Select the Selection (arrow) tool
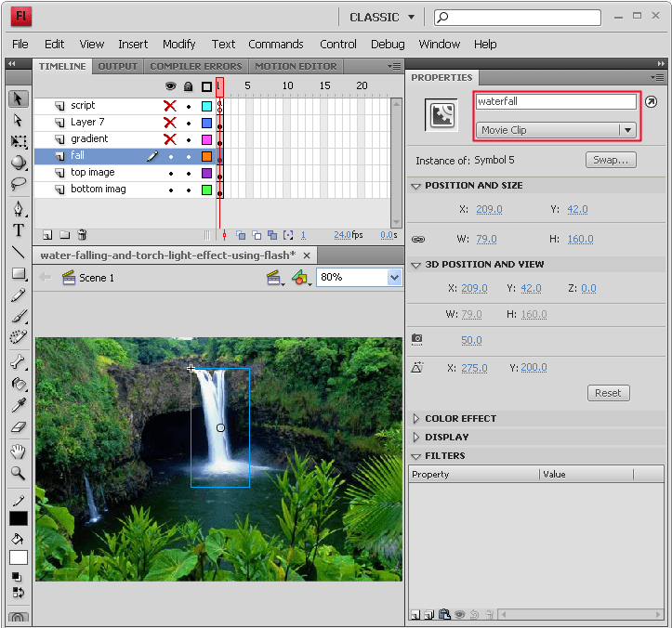The height and width of the screenshot is (628, 672). (18, 99)
